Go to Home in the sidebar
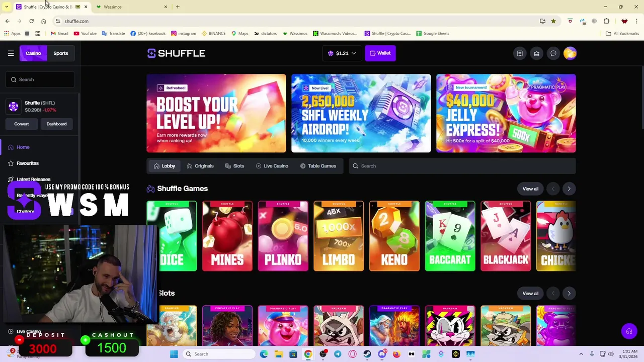This screenshot has width=644, height=362. click(23, 147)
